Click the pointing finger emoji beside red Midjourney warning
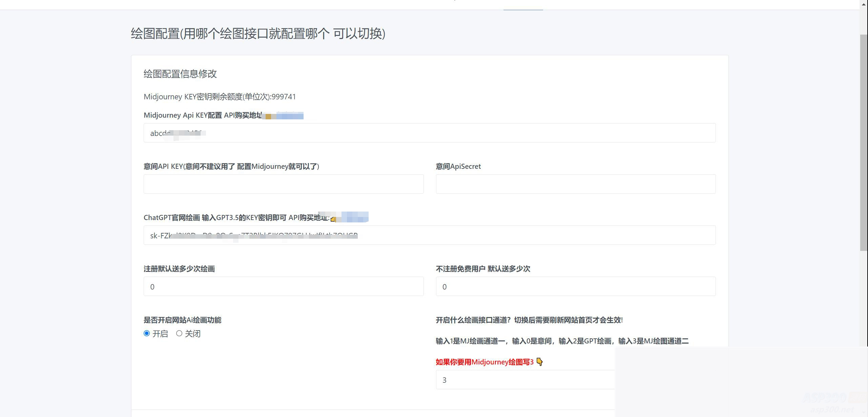 tap(540, 362)
